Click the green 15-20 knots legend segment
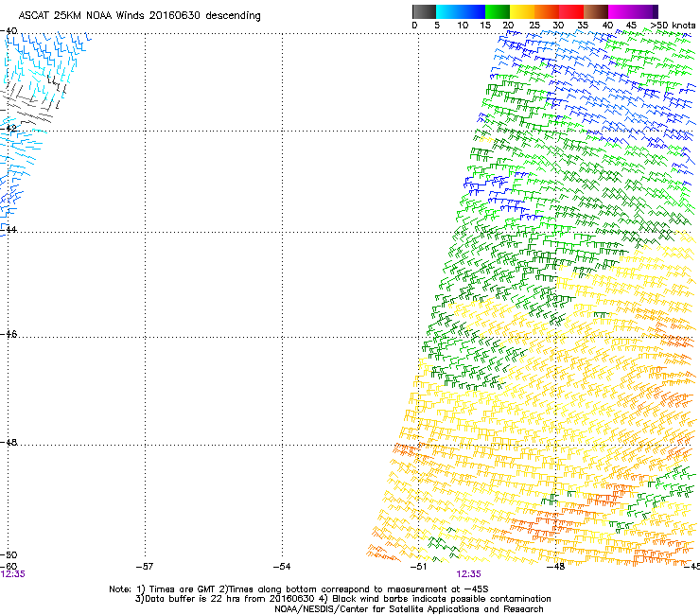 click(498, 11)
